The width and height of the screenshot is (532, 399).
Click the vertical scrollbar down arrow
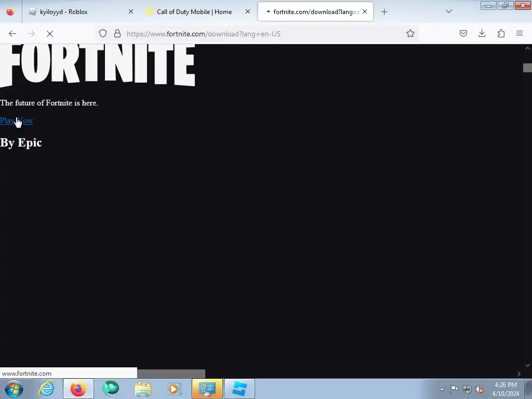tap(527, 365)
